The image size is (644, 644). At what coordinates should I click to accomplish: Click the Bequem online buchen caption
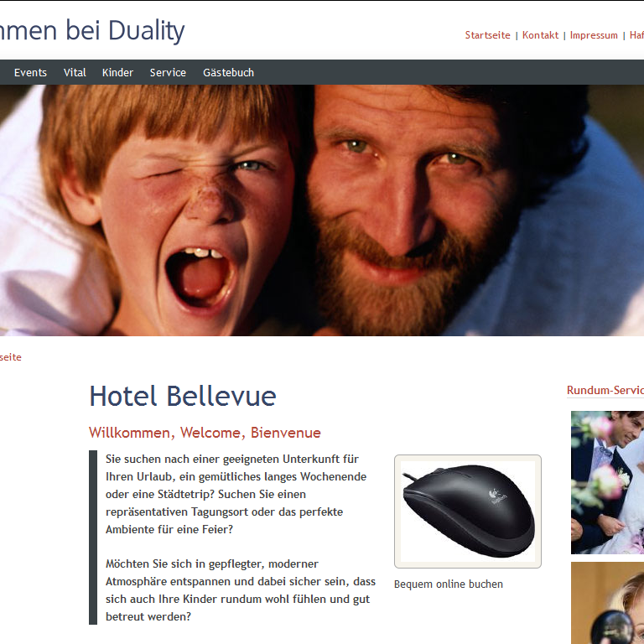(448, 584)
